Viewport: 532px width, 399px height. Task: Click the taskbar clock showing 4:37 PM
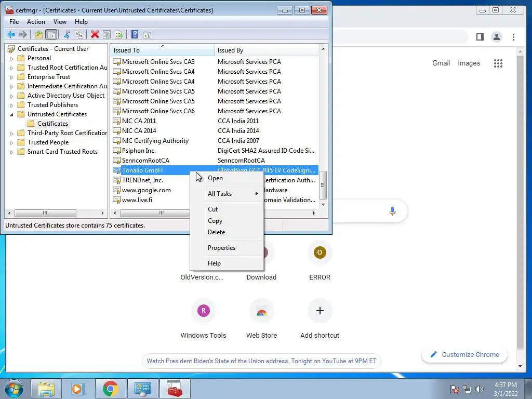point(506,389)
